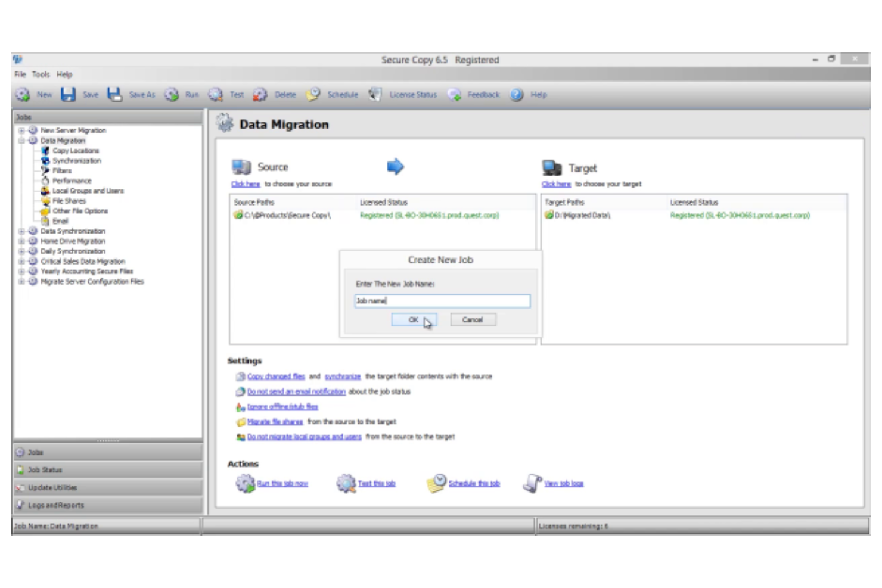
Task: Click the Target computer icon
Action: [552, 168]
